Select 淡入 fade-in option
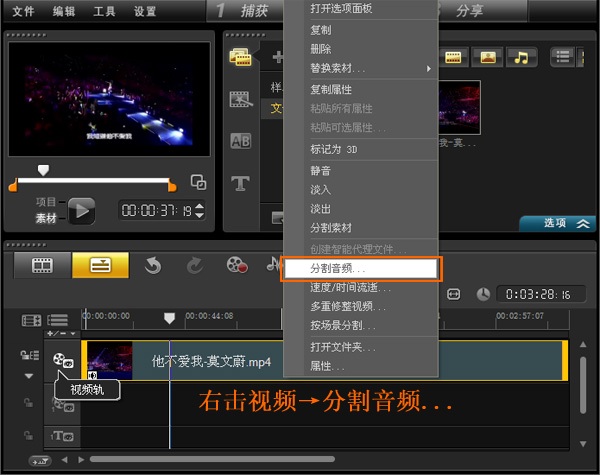This screenshot has width=600, height=475. 360,190
